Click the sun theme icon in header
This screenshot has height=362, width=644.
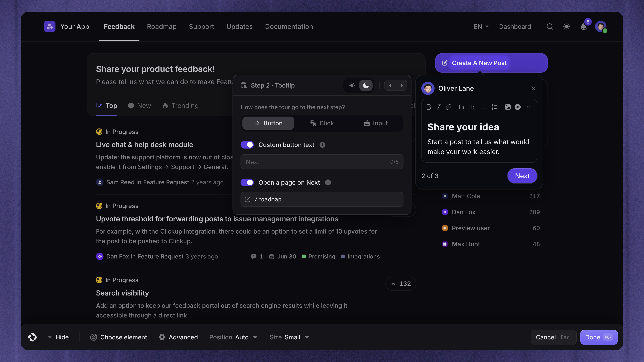[567, 26]
